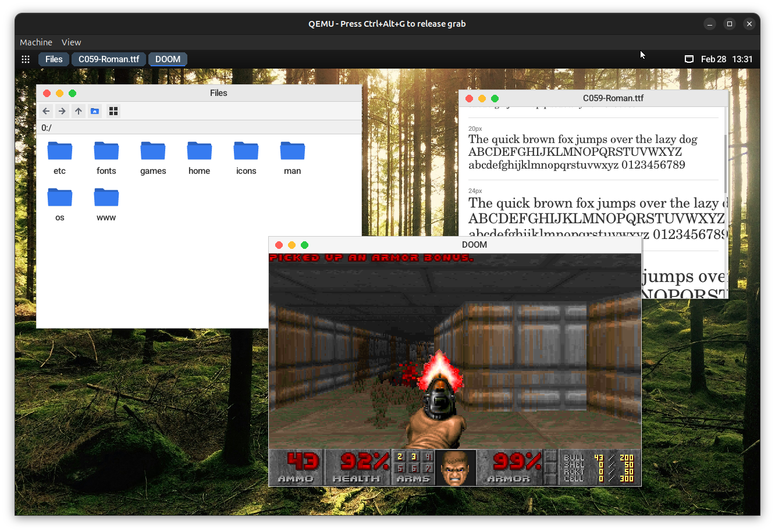Screen dimensions: 775x532
Task: Click the DOOM window title text
Action: tap(474, 245)
